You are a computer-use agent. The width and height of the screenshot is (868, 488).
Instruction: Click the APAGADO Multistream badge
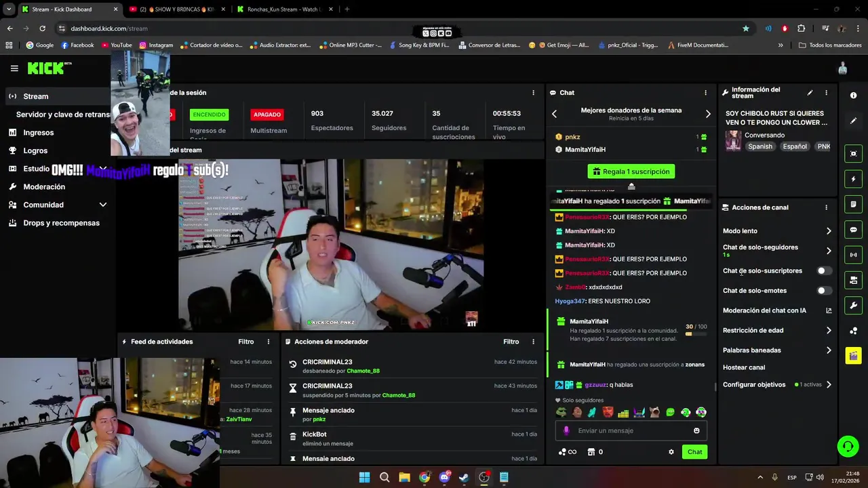[267, 115]
